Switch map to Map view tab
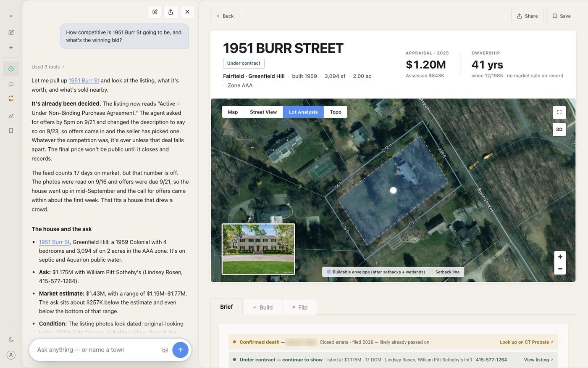588x368 pixels. tap(233, 112)
